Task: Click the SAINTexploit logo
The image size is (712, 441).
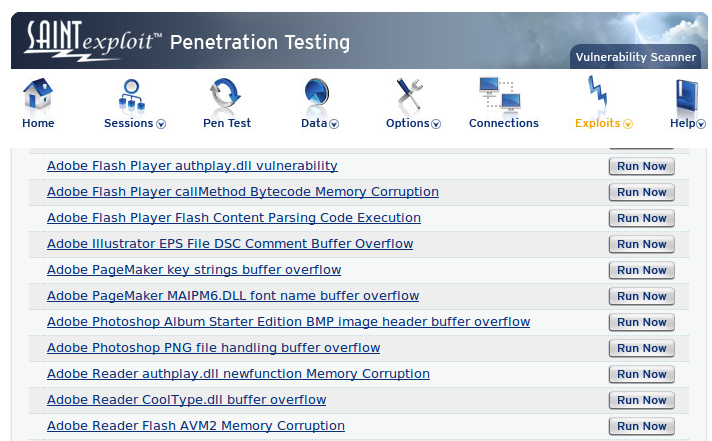Action: point(93,41)
